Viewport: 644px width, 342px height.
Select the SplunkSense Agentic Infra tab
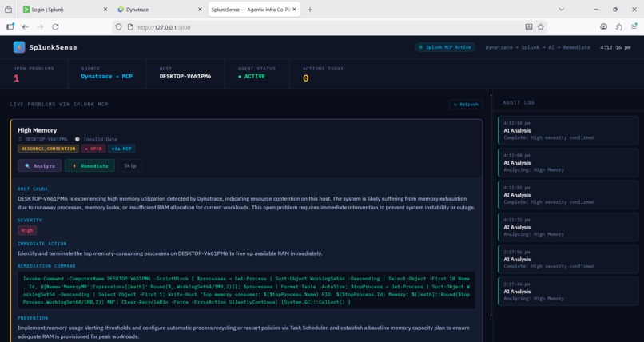254,10
